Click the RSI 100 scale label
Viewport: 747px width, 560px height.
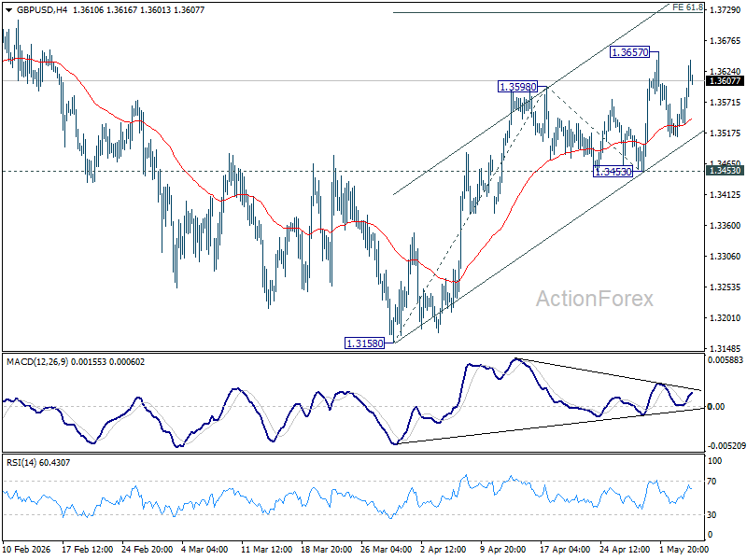715,461
